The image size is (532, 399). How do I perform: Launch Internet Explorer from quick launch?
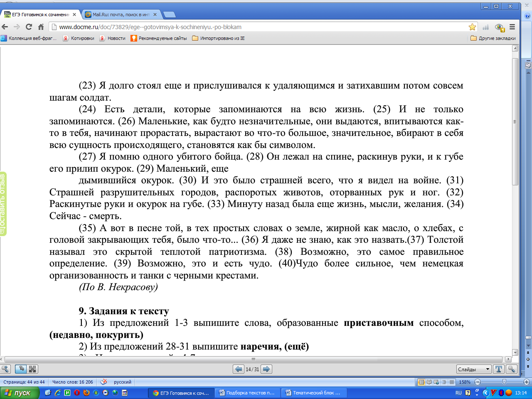(x=57, y=393)
